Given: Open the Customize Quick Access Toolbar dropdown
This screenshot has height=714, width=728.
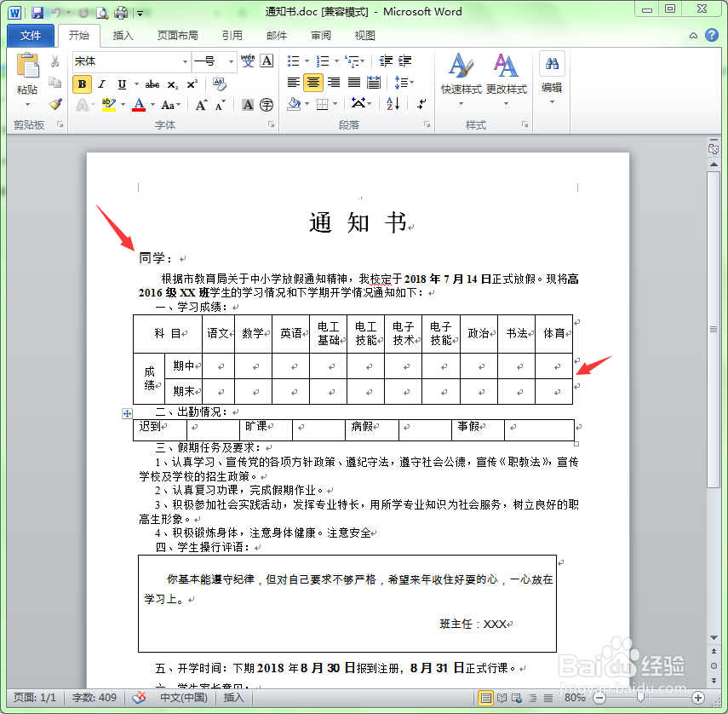Looking at the screenshot, I should point(140,14).
